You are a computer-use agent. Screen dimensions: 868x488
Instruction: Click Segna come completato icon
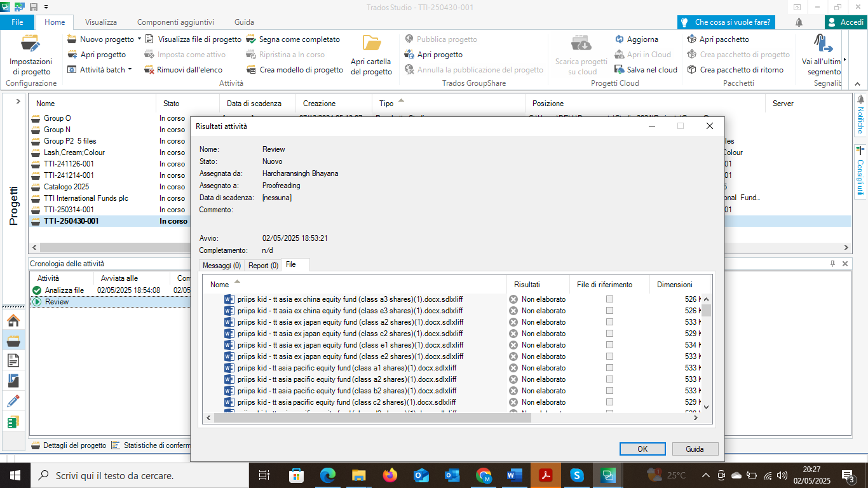(251, 39)
